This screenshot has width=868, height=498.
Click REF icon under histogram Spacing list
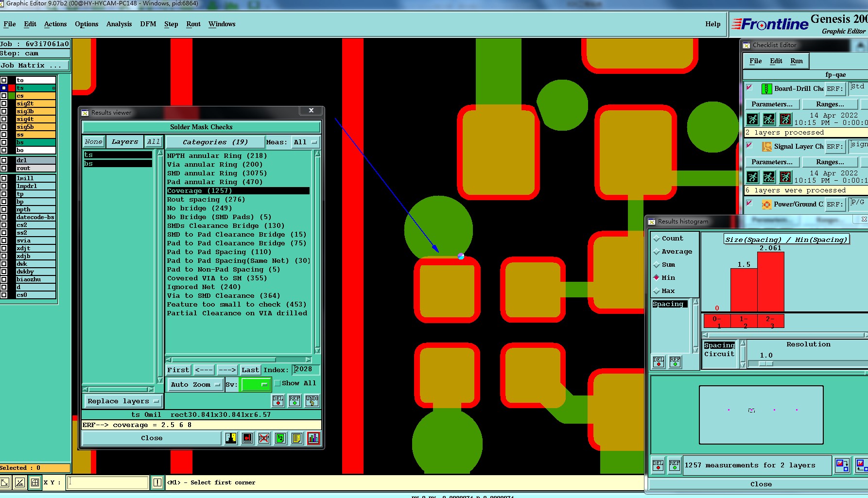[675, 362]
